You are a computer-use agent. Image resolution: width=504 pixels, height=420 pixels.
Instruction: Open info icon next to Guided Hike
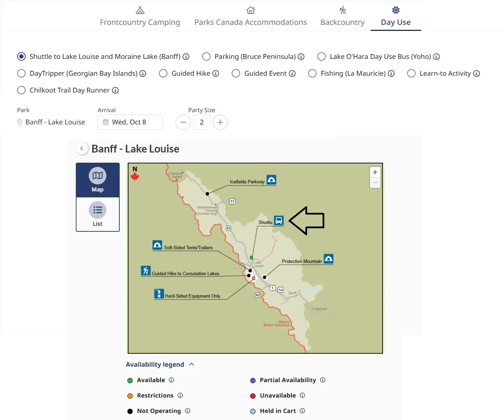[216, 73]
